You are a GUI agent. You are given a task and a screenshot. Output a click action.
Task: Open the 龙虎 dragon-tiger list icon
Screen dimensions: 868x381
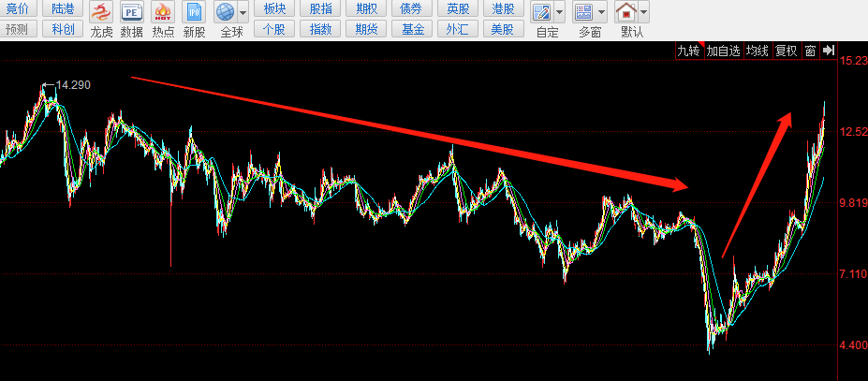tap(101, 13)
